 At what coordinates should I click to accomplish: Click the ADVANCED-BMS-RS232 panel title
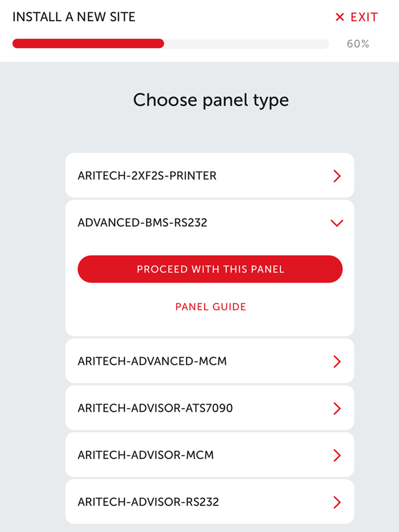pos(142,223)
